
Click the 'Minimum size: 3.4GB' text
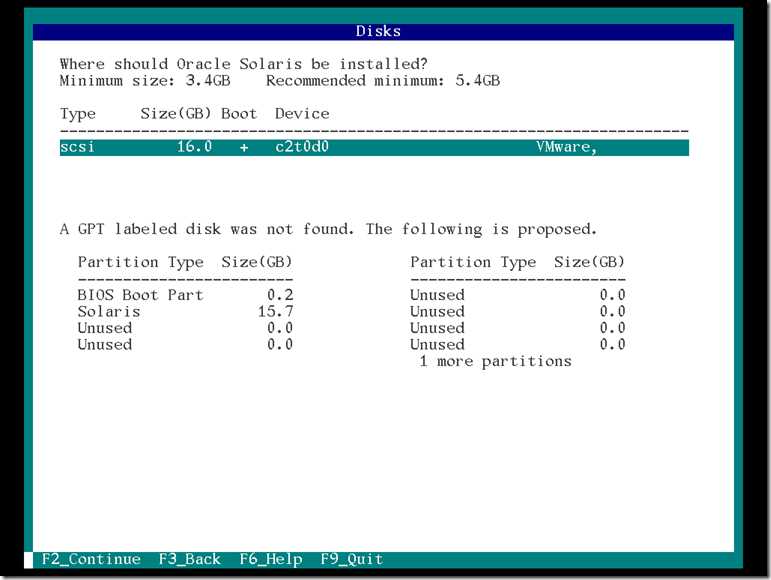tap(145, 81)
